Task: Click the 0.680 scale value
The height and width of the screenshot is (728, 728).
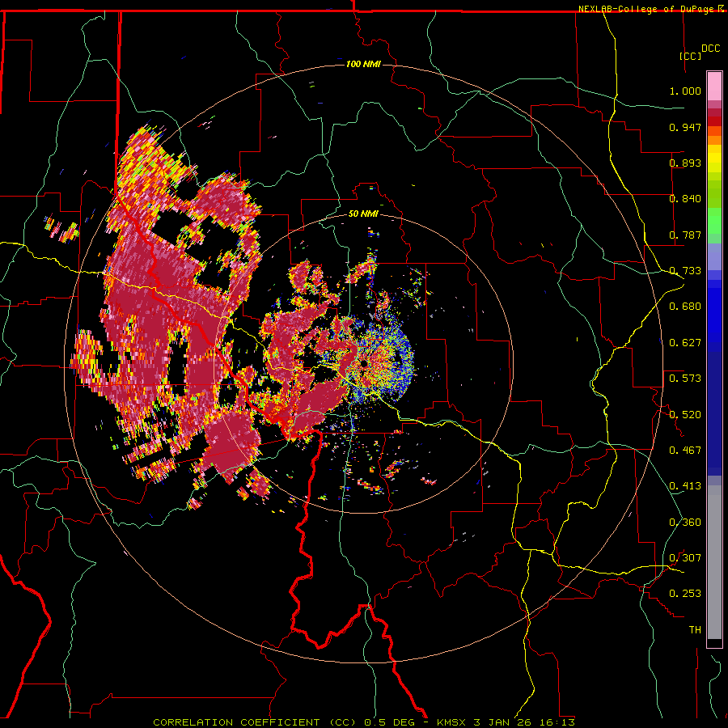Action: coord(685,307)
